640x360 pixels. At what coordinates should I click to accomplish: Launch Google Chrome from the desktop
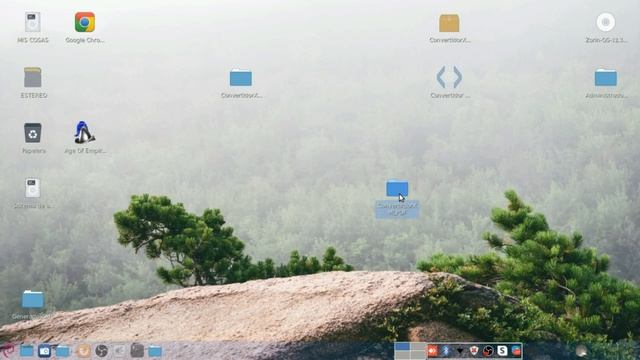pos(85,22)
